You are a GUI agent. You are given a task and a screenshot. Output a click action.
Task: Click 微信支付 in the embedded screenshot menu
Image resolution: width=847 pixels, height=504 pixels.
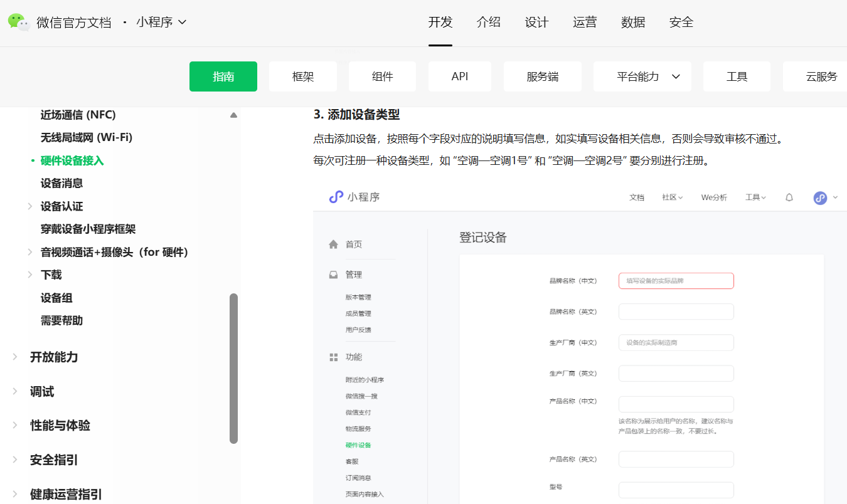click(358, 412)
